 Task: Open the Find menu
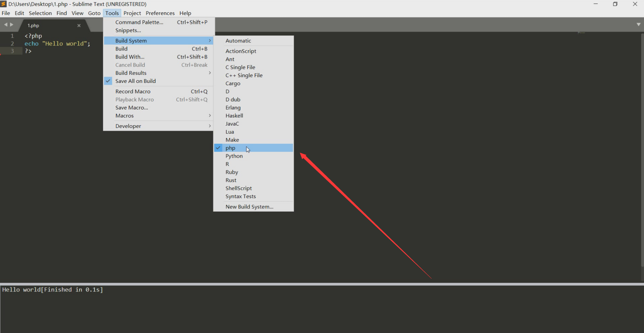coord(62,13)
